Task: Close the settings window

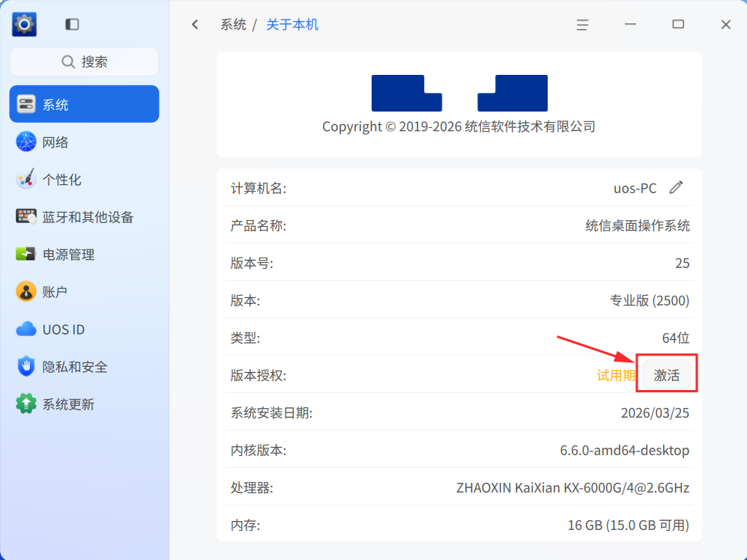Action: pyautogui.click(x=725, y=24)
